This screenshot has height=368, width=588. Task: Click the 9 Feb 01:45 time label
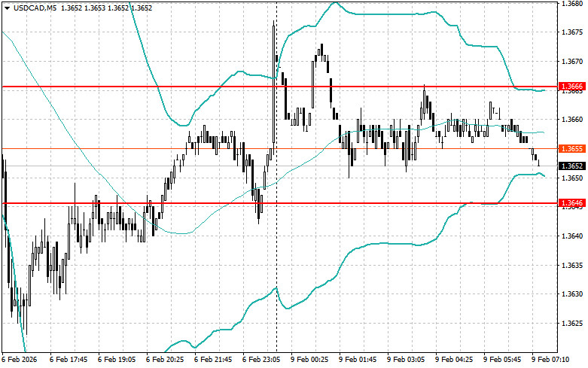click(x=358, y=360)
